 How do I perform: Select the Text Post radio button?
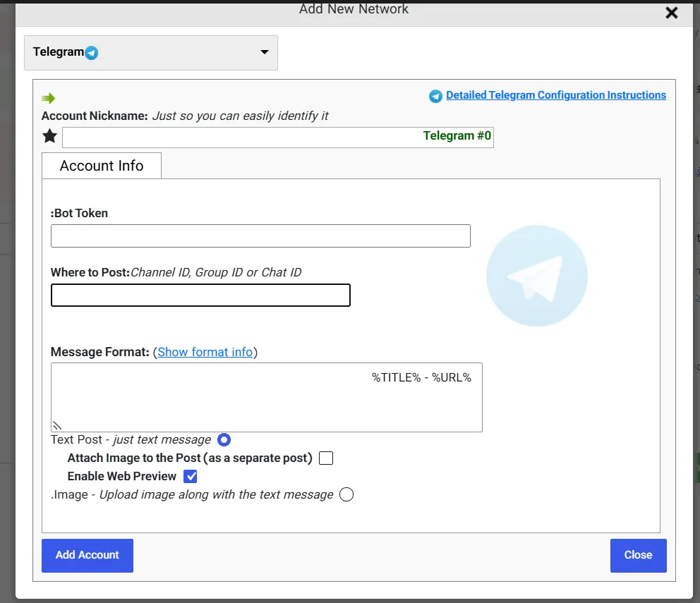[x=224, y=439]
